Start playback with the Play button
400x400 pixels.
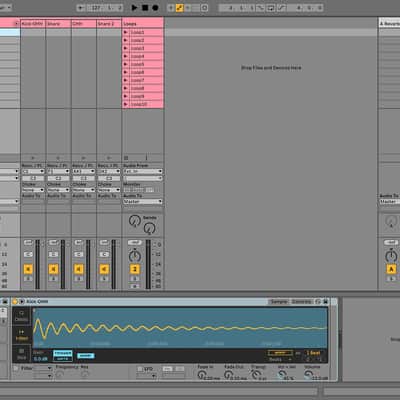(x=134, y=8)
